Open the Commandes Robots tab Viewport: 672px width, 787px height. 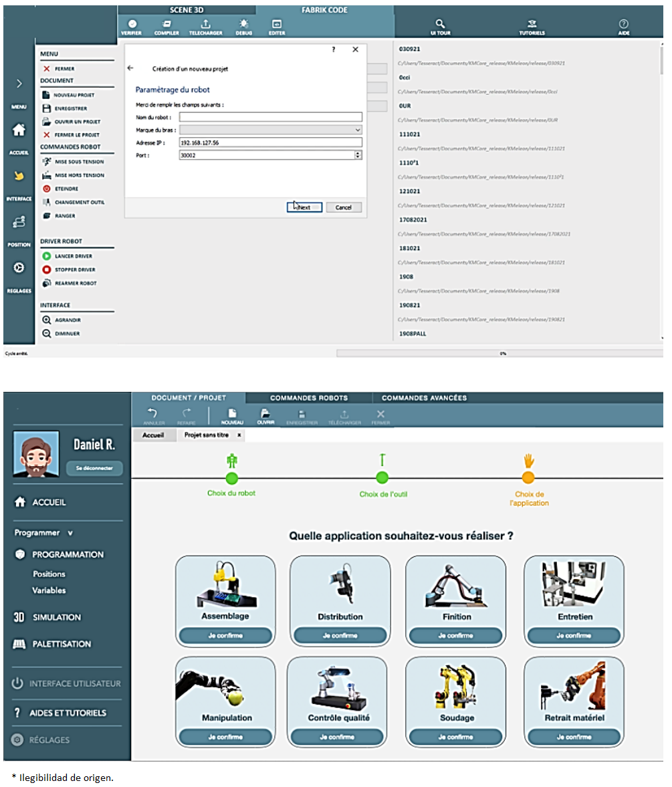coord(309,398)
